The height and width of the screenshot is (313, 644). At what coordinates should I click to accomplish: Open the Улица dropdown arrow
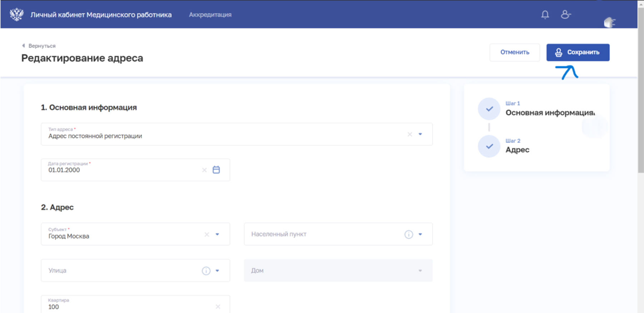217,271
